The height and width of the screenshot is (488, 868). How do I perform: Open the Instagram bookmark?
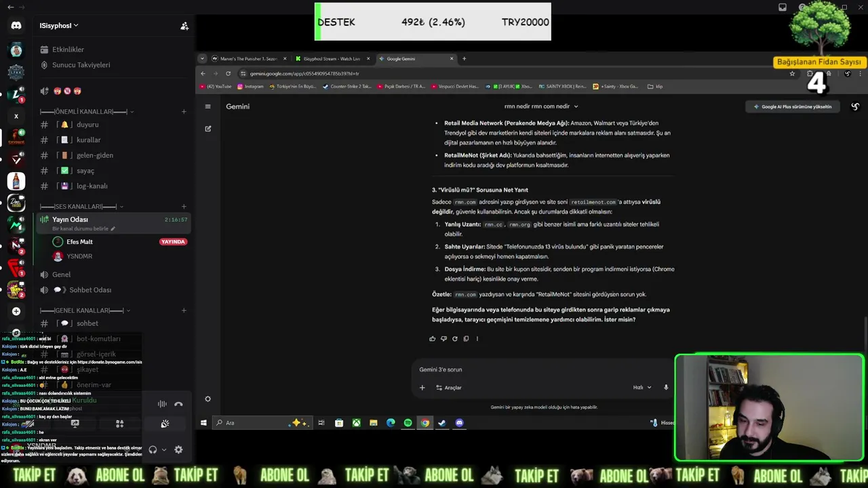(x=250, y=87)
